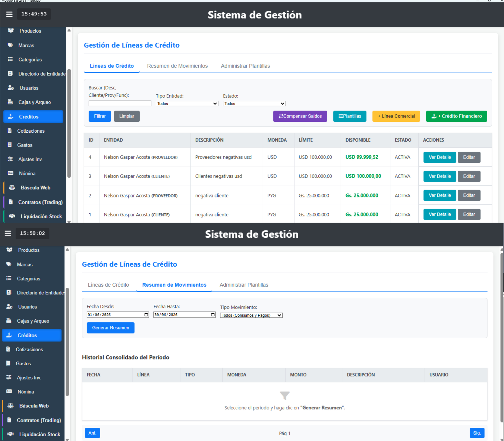Click Báscula Web scale icon in 15:49:53 window
Image resolution: width=504 pixels, height=441 pixels.
click(12, 188)
